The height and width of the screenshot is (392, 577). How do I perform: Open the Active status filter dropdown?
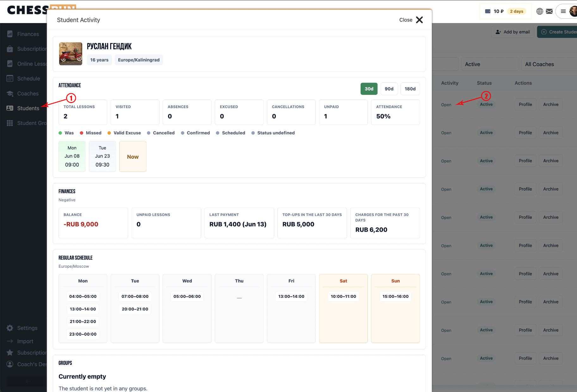pos(490,64)
